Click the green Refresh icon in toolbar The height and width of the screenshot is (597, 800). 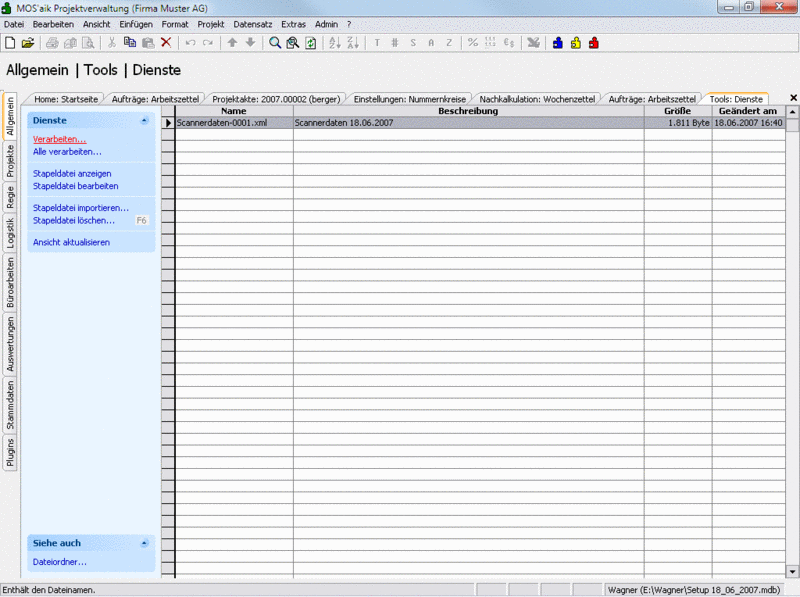pos(310,43)
